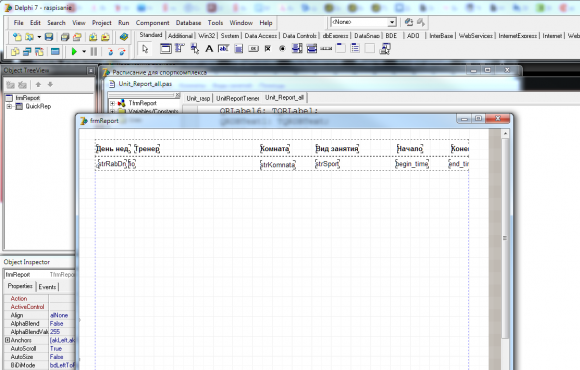The width and height of the screenshot is (580, 370).
Task: Open the desktop layout None combo box
Action: [363, 22]
